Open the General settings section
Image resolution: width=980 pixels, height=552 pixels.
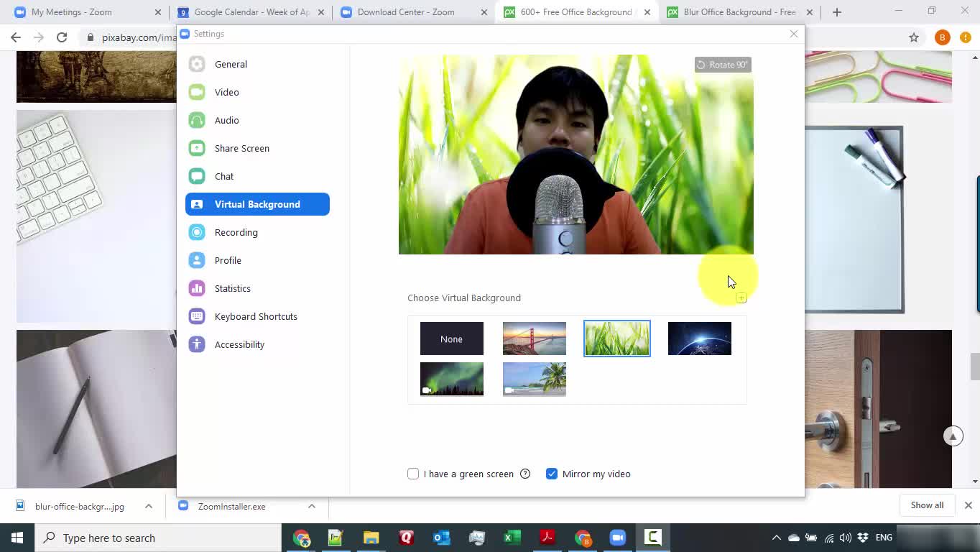231,64
